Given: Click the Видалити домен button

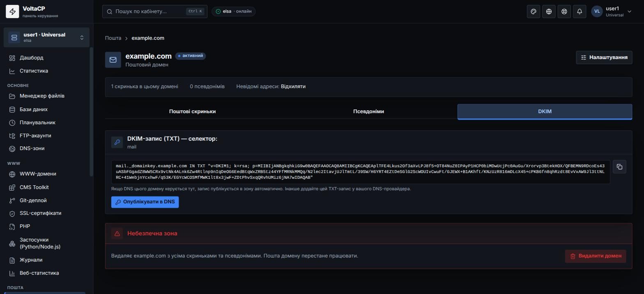Looking at the screenshot, I should click(x=596, y=256).
